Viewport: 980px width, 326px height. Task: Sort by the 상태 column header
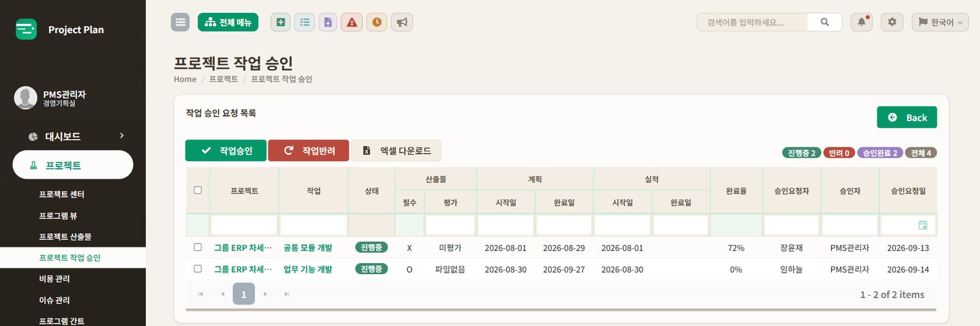[x=372, y=191]
